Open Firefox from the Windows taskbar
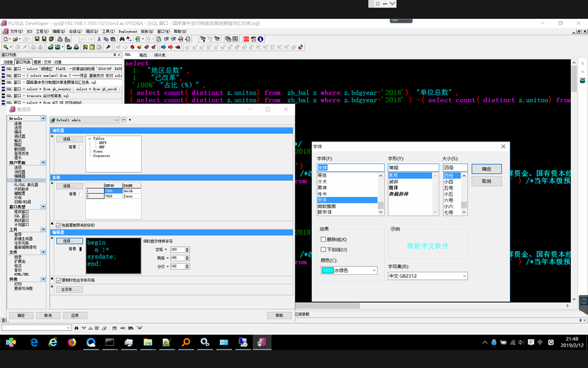Image resolution: width=588 pixels, height=368 pixels. click(71, 342)
